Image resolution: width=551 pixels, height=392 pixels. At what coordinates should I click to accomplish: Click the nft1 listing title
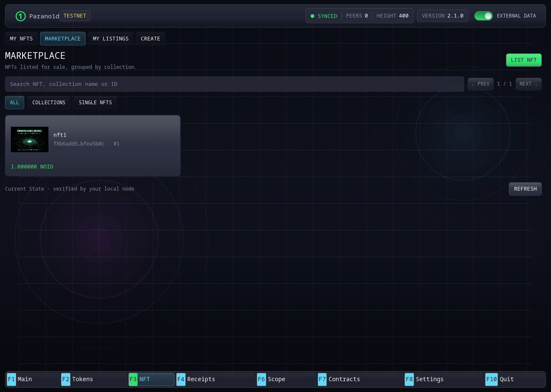tap(60, 135)
